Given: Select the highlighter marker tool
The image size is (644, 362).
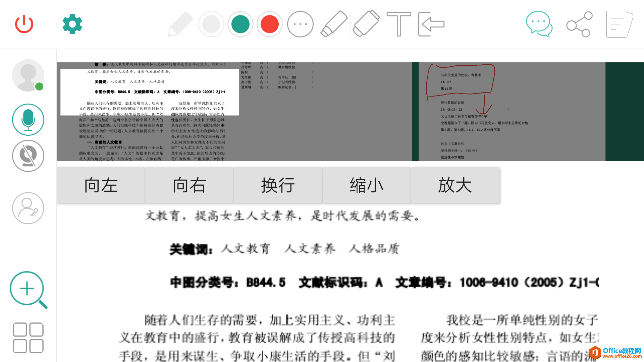Looking at the screenshot, I should [x=334, y=23].
